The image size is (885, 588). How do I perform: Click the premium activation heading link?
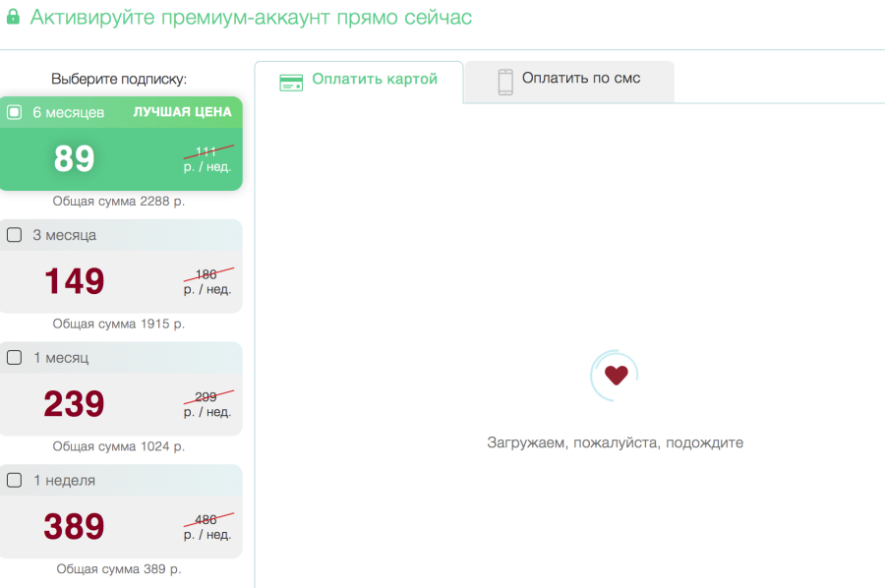tap(249, 17)
